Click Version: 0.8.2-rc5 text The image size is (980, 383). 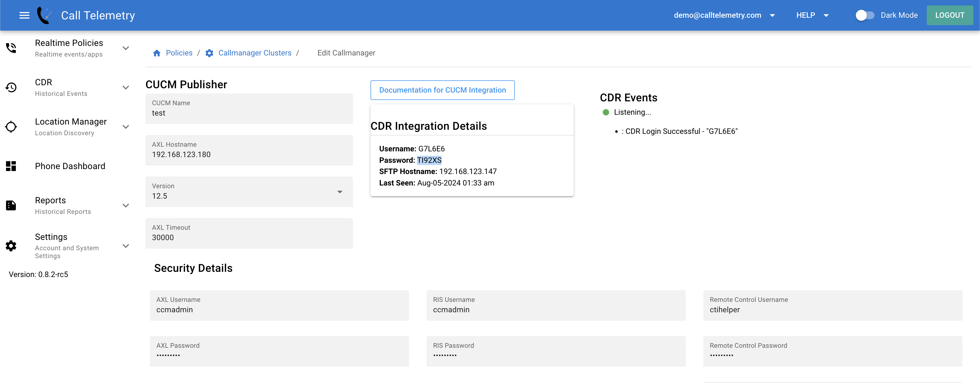(x=39, y=274)
